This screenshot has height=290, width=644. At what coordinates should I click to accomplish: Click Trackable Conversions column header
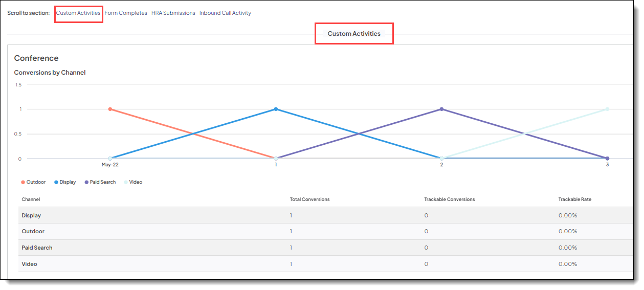[449, 199]
